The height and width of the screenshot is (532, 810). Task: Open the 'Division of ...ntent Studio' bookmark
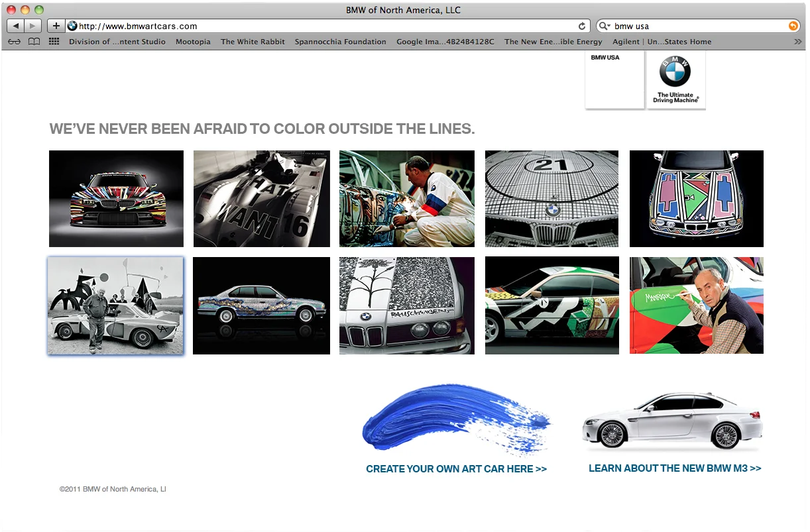[x=117, y=42]
